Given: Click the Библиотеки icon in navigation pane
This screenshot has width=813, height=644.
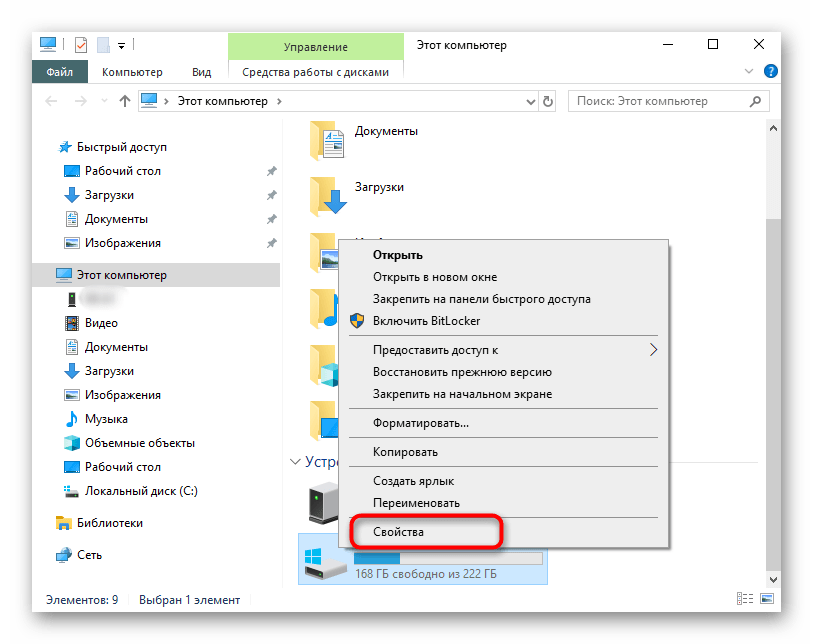Looking at the screenshot, I should tap(63, 523).
